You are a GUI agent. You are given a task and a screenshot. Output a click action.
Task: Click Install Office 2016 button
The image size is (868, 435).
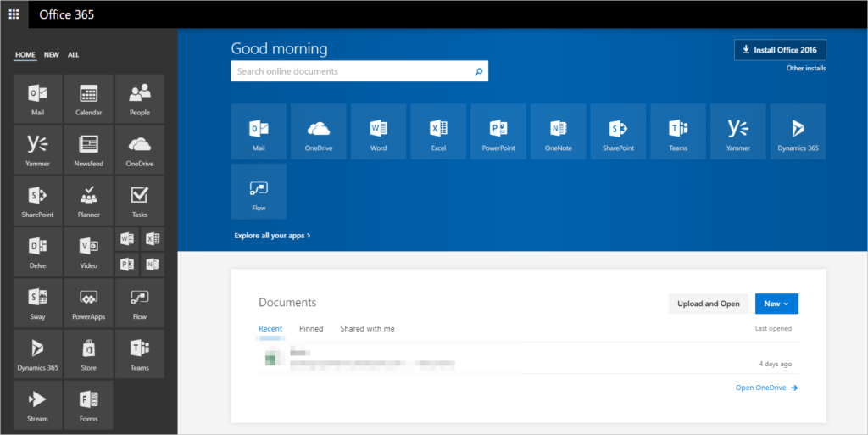click(x=780, y=50)
